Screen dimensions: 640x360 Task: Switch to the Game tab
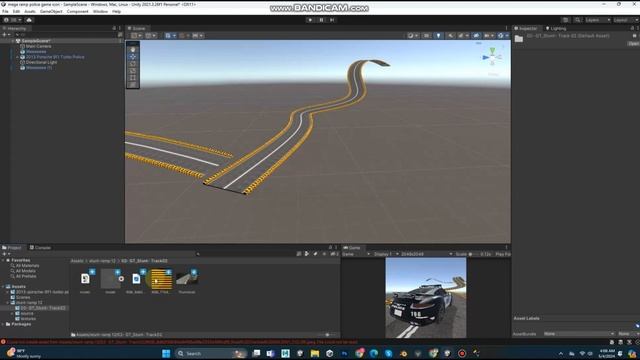click(352, 247)
